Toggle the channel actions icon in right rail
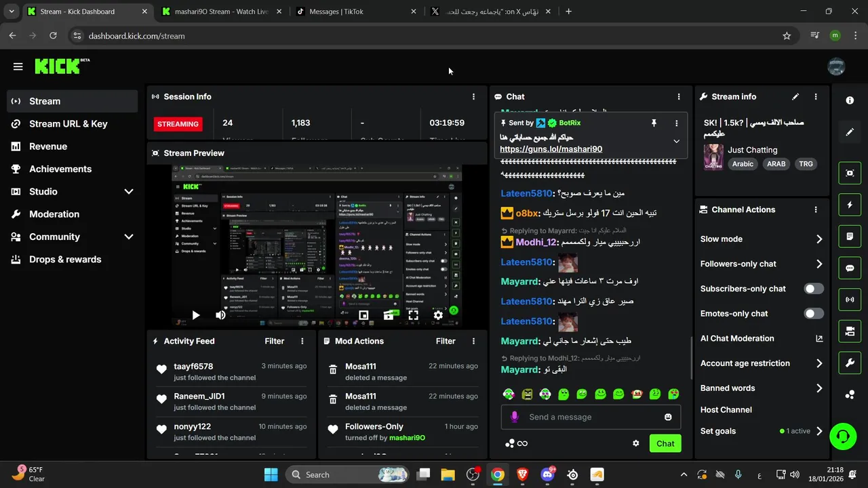 click(x=850, y=331)
